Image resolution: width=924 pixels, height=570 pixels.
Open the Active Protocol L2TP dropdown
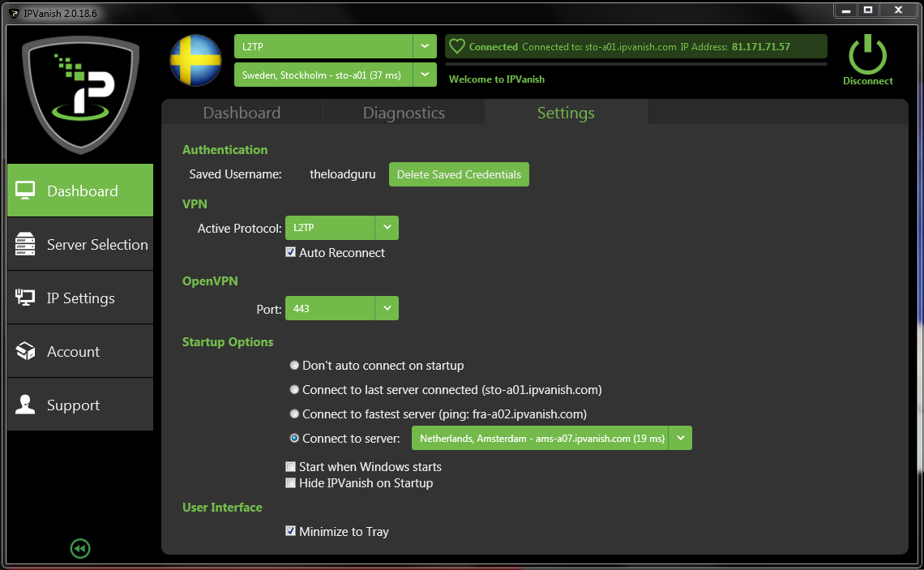(342, 228)
